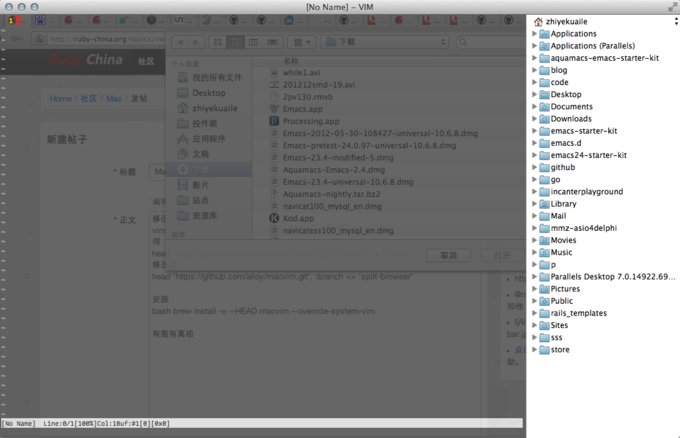The width and height of the screenshot is (680, 438).
Task: Expand the Public folder triangle
Action: pyautogui.click(x=534, y=301)
